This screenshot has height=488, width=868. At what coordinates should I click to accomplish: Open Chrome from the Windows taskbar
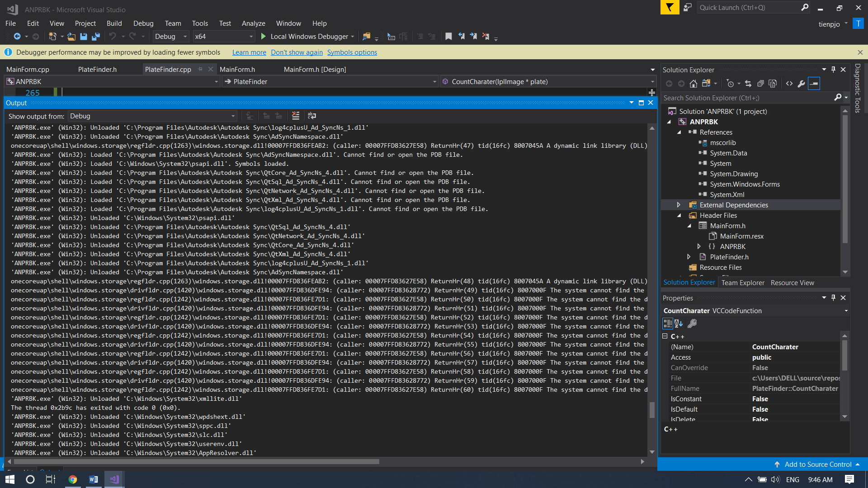tap(73, 479)
